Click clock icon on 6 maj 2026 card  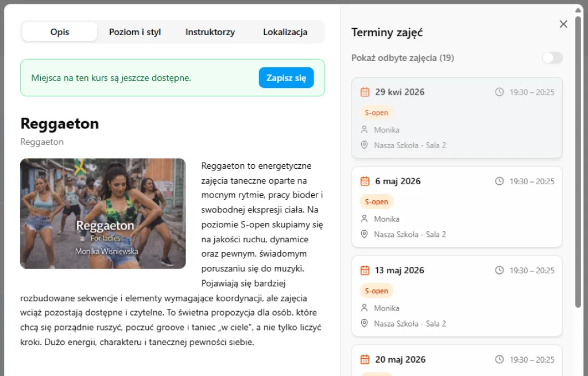tap(500, 181)
